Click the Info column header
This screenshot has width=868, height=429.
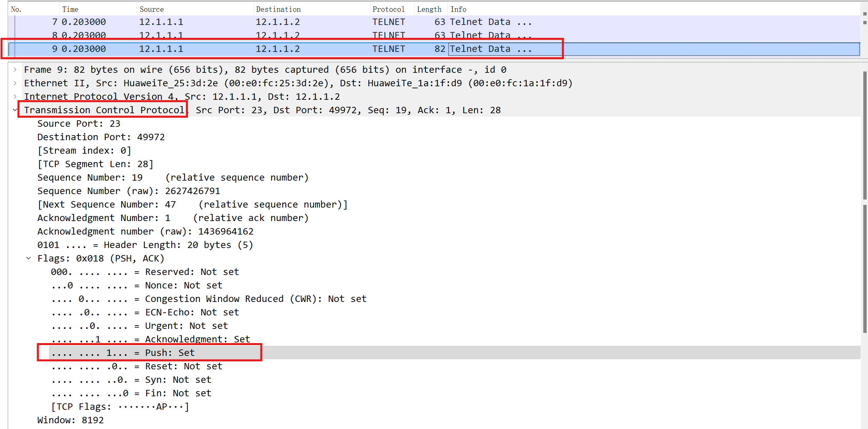click(x=458, y=9)
